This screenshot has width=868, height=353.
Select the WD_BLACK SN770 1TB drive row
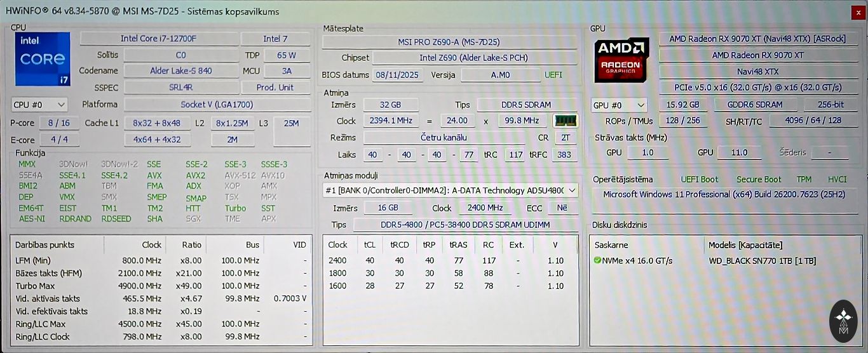point(762,261)
